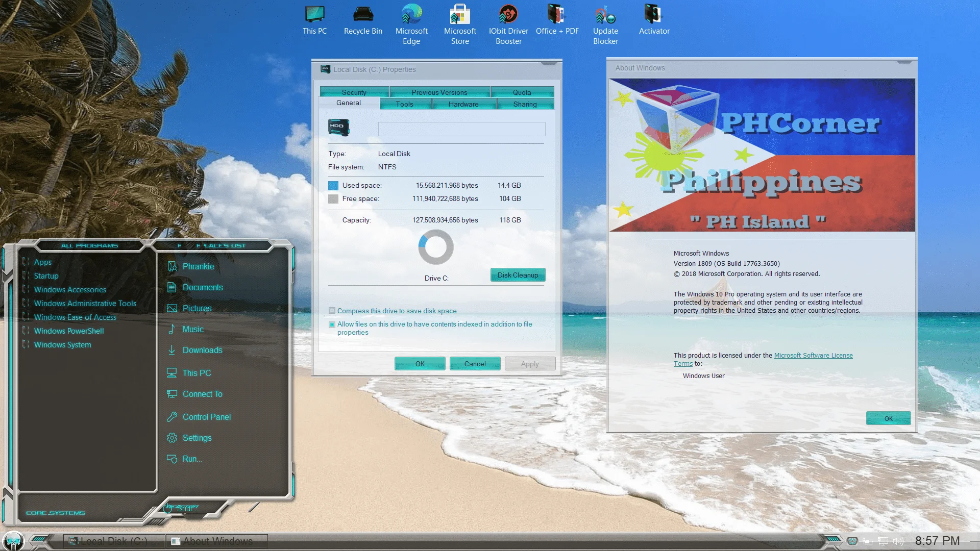Select the General tab
Screen dimensions: 980x551
coord(349,103)
